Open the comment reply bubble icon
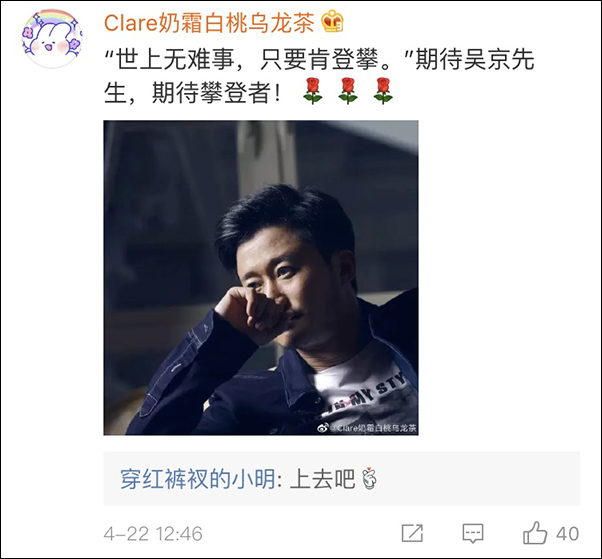The image size is (602, 559). [x=473, y=534]
